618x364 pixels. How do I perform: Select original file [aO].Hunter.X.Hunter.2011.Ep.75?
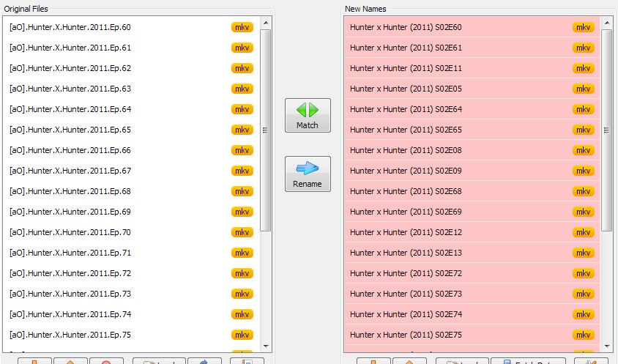tap(131, 335)
